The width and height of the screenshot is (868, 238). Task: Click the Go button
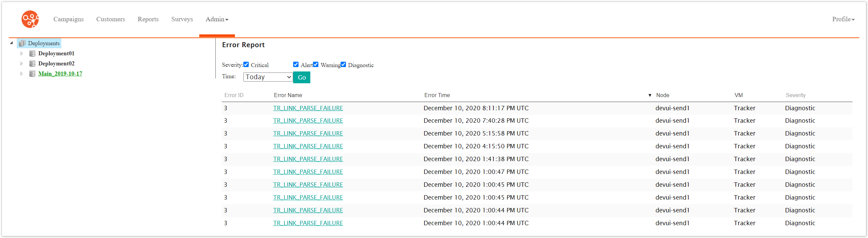pos(301,77)
